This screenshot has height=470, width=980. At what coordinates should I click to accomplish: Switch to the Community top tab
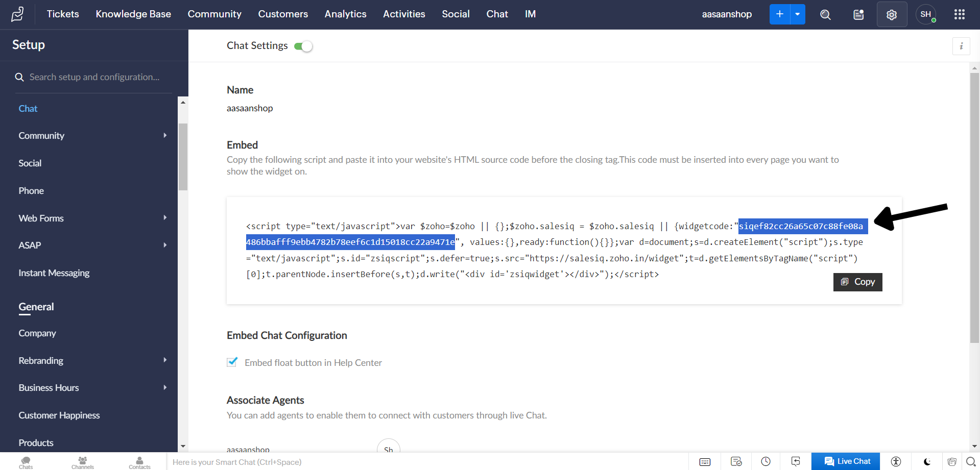coord(214,14)
